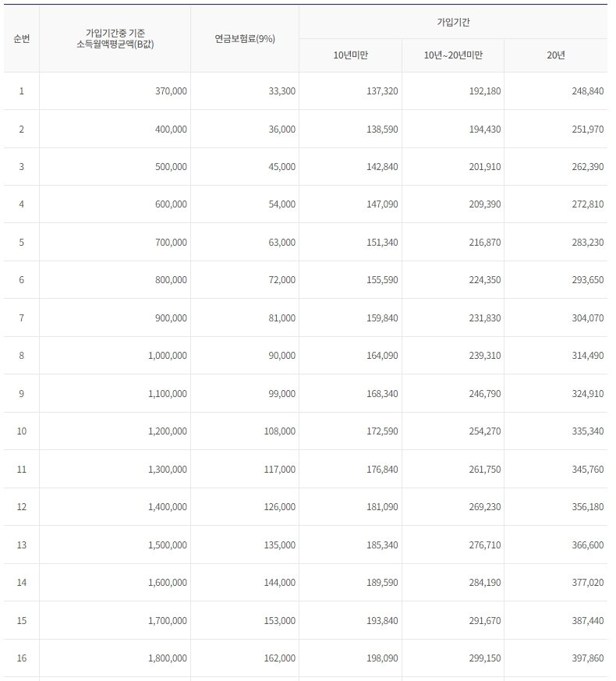Select the 283,230 cell in row 5

tap(586, 243)
